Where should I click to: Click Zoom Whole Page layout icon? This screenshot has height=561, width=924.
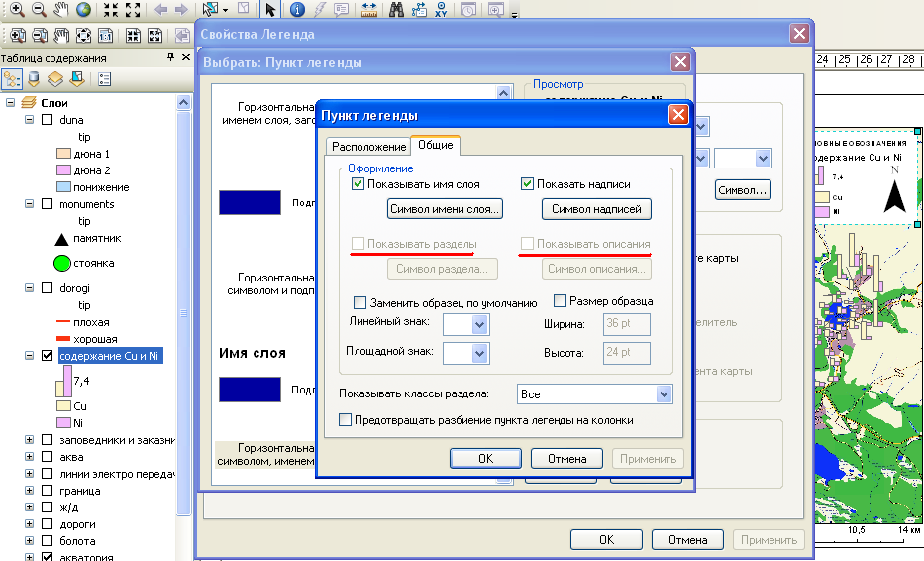click(x=83, y=36)
